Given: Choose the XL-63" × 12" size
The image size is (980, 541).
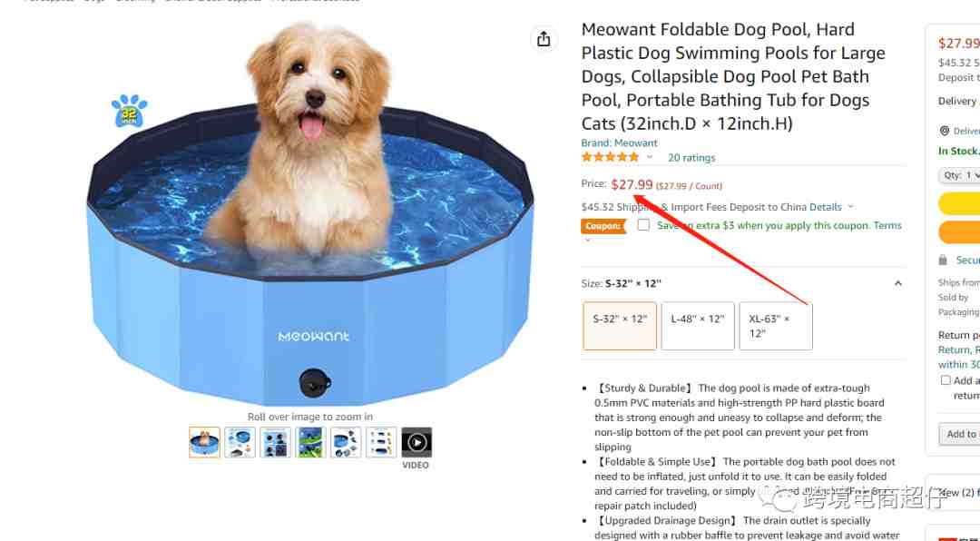Looking at the screenshot, I should [x=776, y=326].
